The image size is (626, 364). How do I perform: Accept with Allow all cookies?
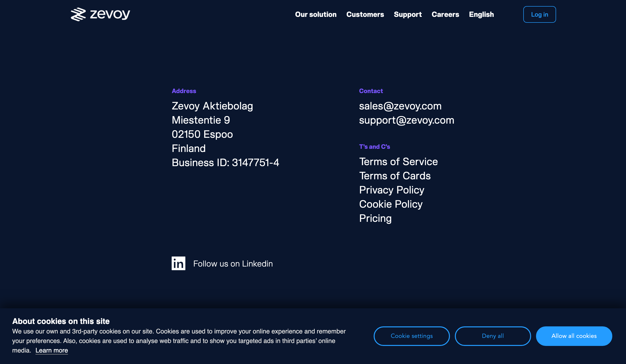[x=574, y=336]
